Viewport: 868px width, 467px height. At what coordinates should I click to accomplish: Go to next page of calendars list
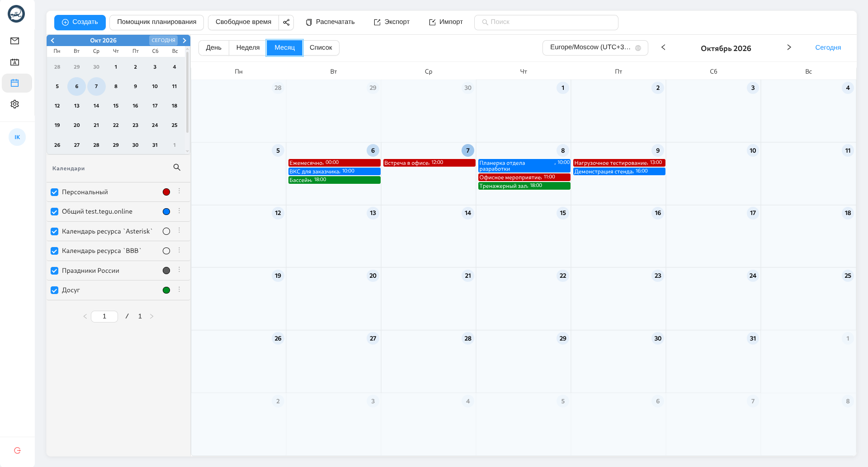coord(152,317)
